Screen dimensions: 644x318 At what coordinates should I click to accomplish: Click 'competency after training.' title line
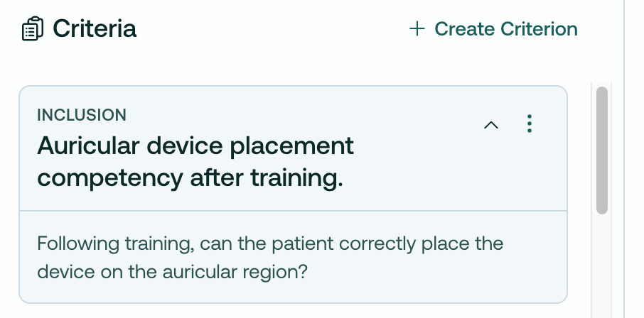coord(190,178)
